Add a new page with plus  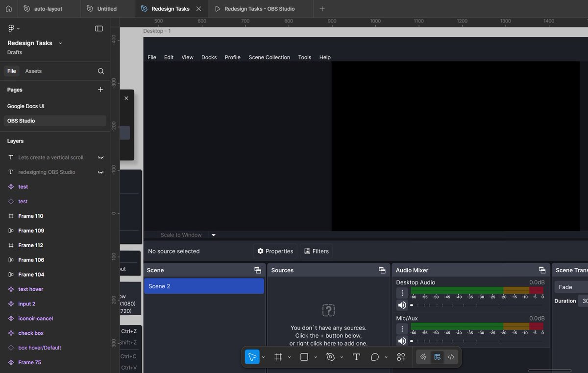(100, 90)
